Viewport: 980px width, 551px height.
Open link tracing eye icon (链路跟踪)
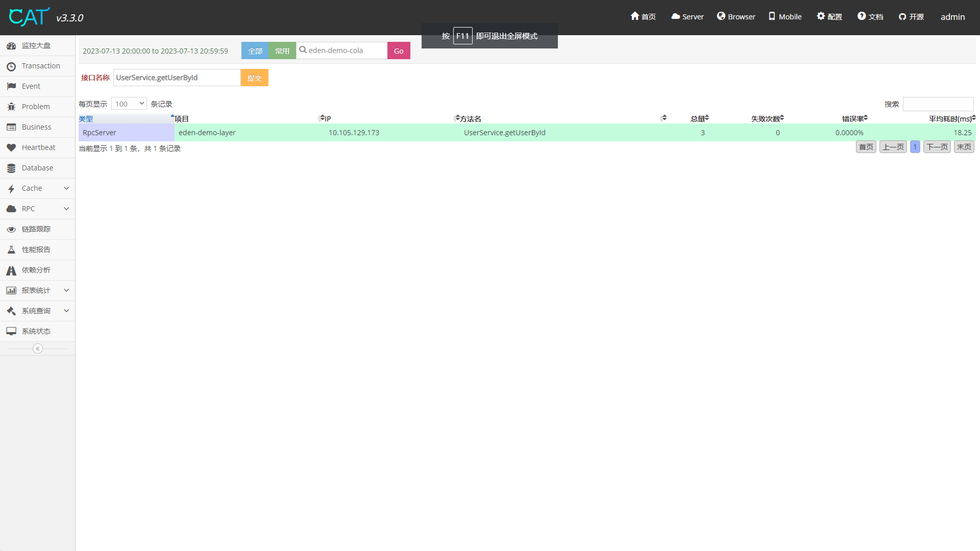pos(11,230)
